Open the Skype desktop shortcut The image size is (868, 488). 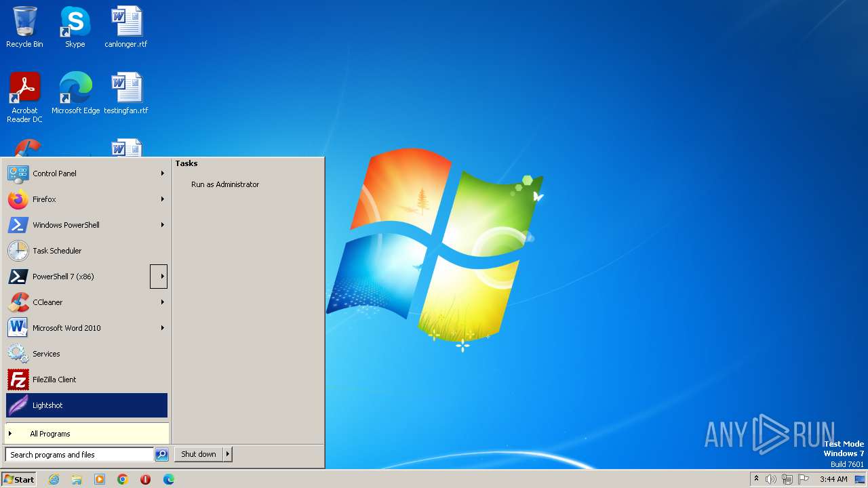click(x=75, y=27)
